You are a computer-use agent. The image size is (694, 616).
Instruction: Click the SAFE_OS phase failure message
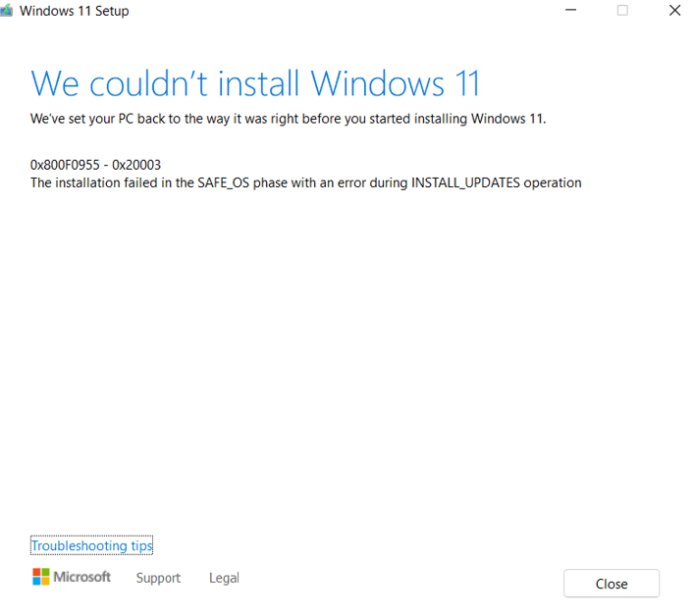click(x=306, y=182)
